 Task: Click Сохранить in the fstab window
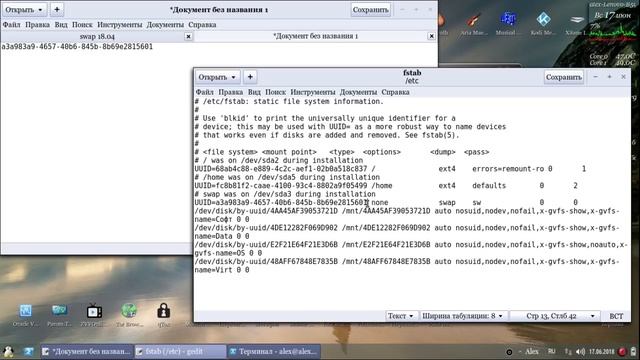(x=564, y=77)
